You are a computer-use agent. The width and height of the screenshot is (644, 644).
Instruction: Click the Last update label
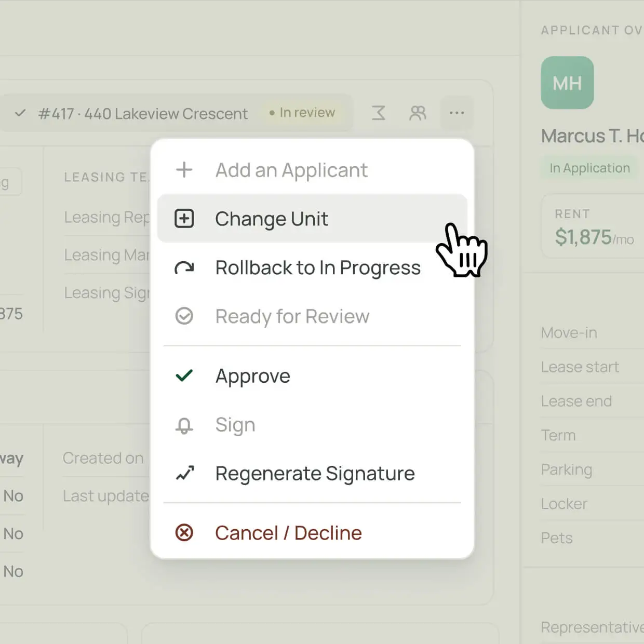[106, 496]
